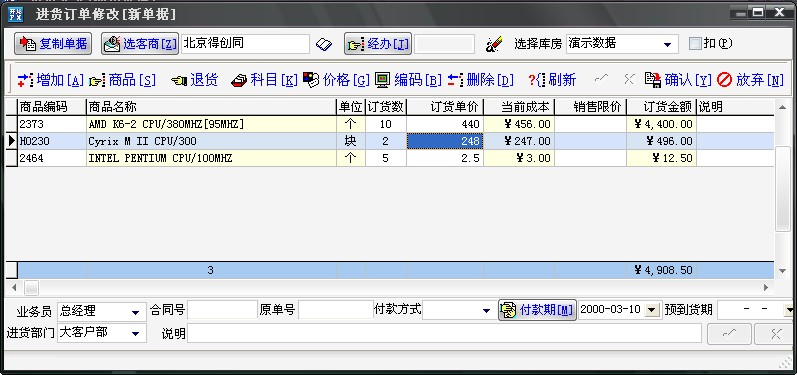Click the amount cell ¥4,400.00

click(x=661, y=124)
